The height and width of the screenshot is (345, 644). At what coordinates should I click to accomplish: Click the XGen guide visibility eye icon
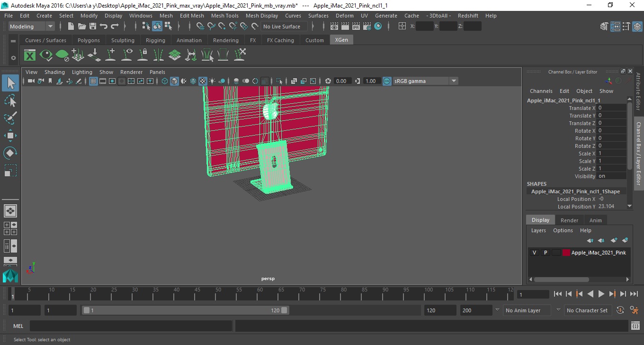126,55
